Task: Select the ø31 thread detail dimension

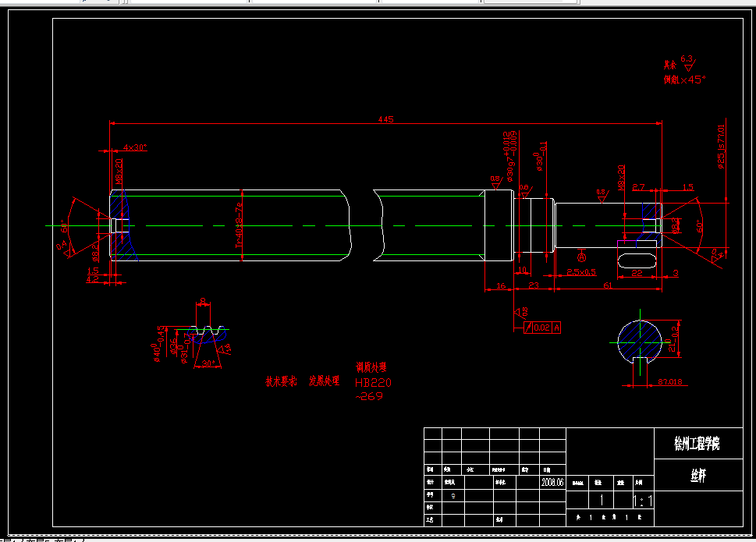Action: tap(185, 348)
